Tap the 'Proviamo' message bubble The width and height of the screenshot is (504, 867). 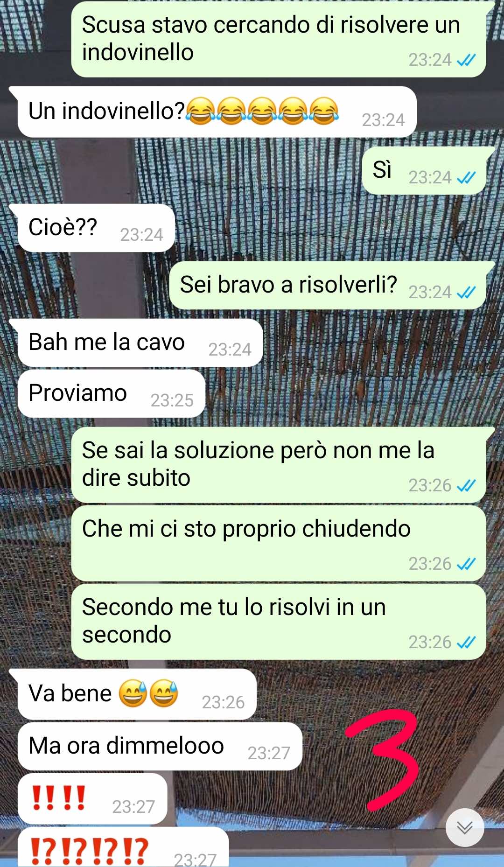tap(111, 393)
